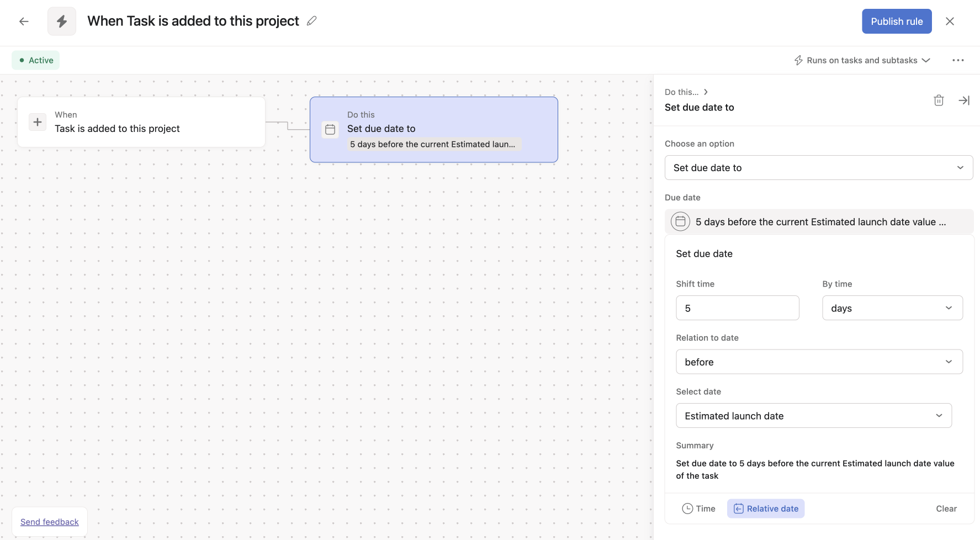Click the Shift time input field
The width and height of the screenshot is (980, 540).
pos(737,308)
